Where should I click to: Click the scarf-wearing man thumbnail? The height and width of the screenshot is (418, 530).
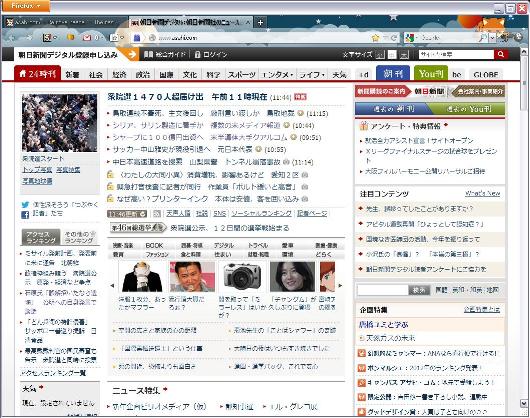point(142,276)
